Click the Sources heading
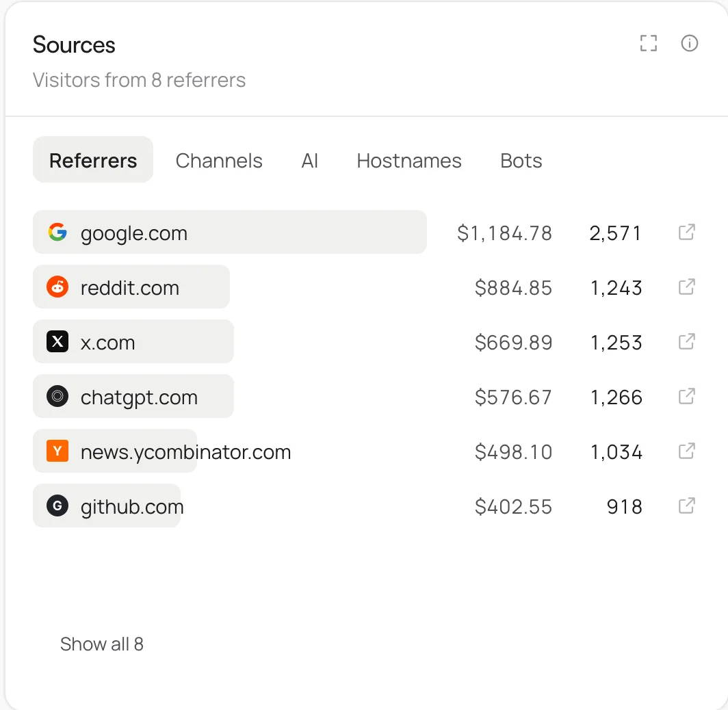The image size is (728, 710). pos(74,44)
